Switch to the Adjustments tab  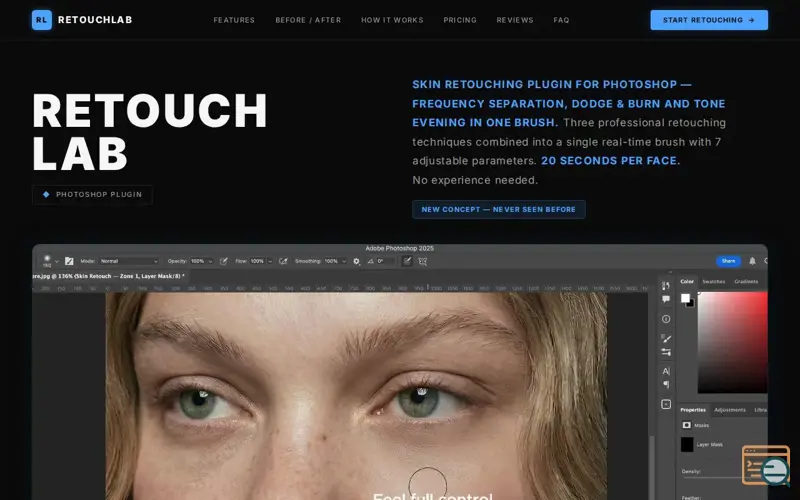(730, 410)
